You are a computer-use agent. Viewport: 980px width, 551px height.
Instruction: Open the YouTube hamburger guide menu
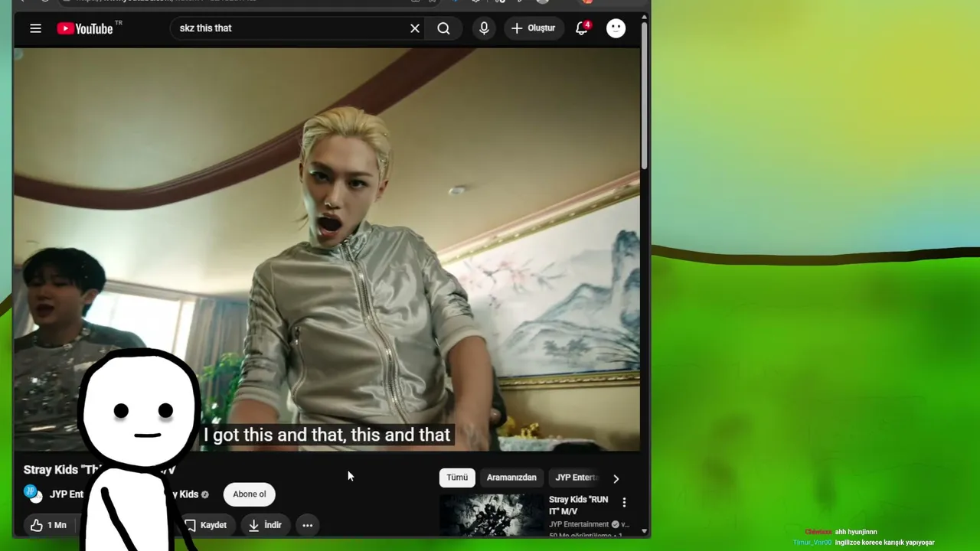[35, 28]
